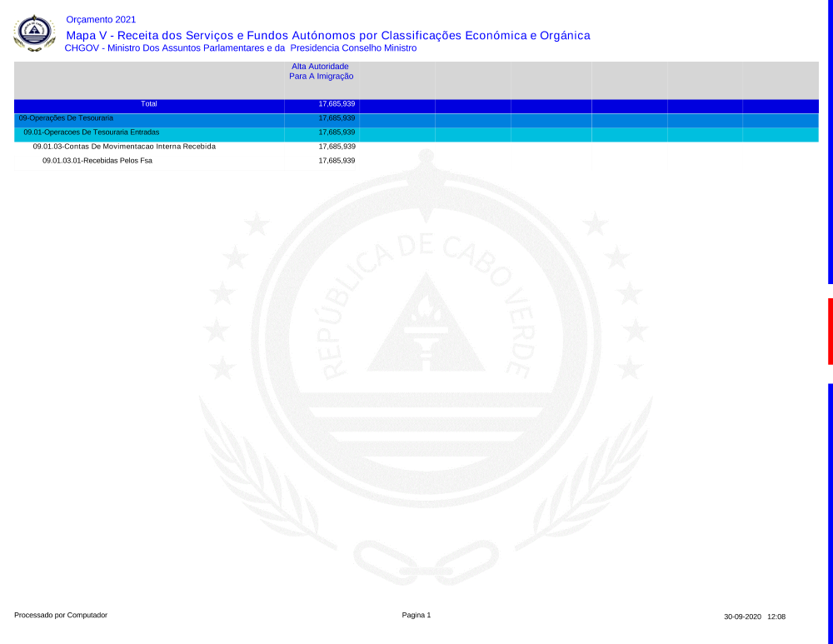Click the red bar on the right edge

pos(830,331)
